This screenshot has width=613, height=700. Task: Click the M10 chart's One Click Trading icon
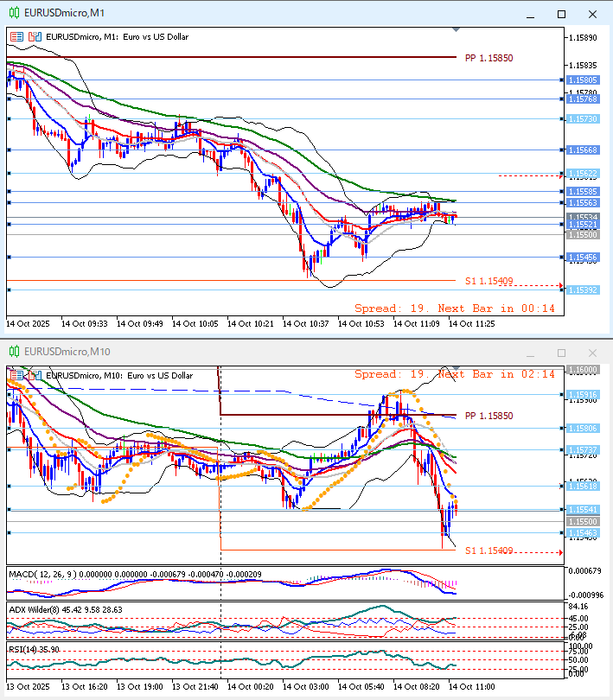click(x=17, y=375)
